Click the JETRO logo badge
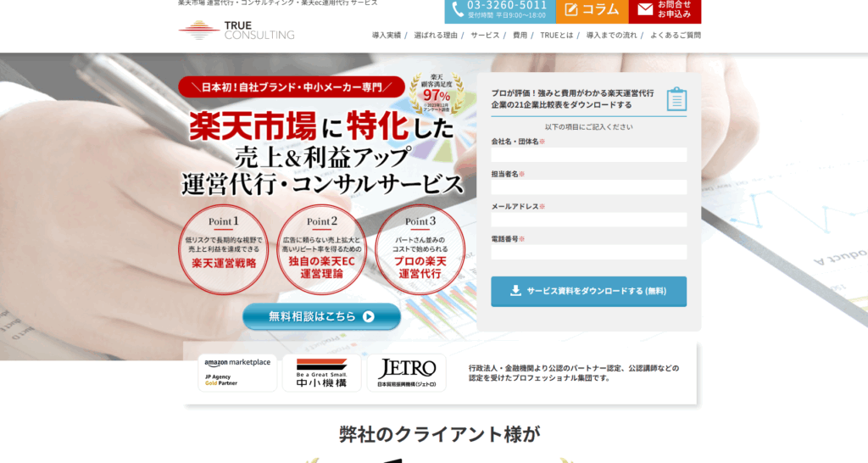This screenshot has height=463, width=868. (x=406, y=372)
